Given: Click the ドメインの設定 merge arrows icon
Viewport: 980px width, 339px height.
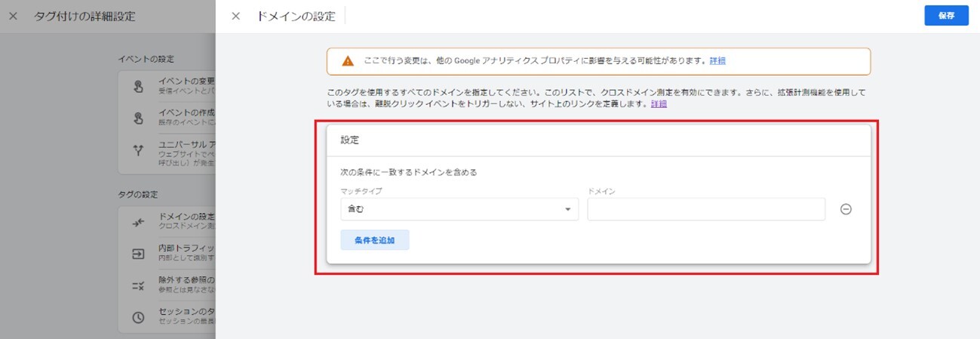Looking at the screenshot, I should [138, 222].
